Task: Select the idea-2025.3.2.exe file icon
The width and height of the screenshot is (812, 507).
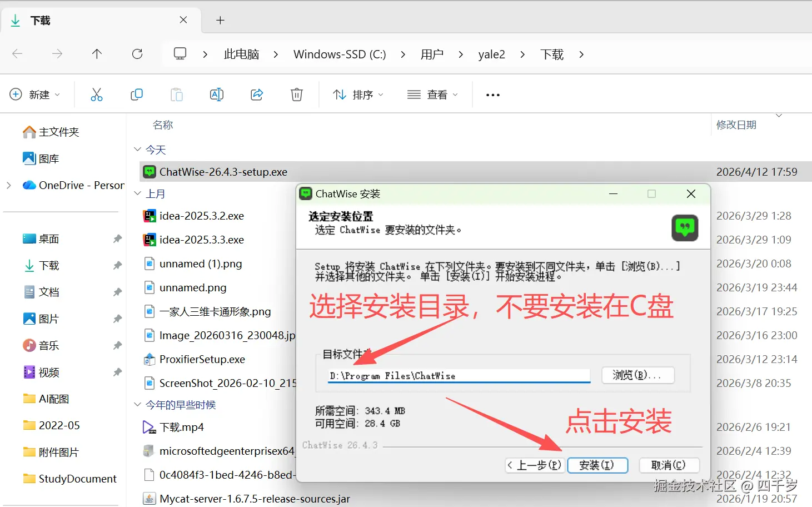Action: click(x=150, y=216)
